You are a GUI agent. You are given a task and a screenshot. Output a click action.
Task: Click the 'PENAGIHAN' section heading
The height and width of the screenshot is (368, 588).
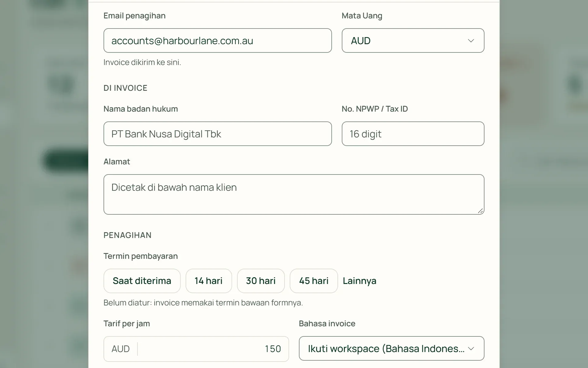click(127, 235)
